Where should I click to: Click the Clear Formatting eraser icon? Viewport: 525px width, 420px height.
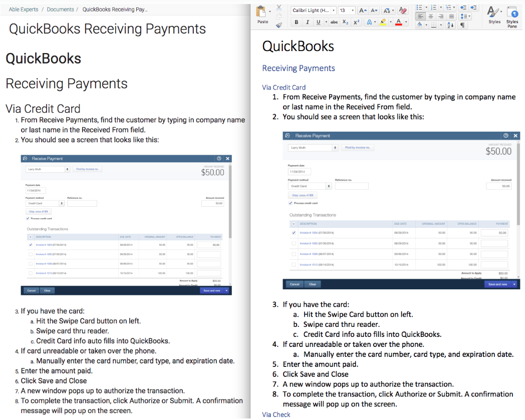[x=403, y=11]
